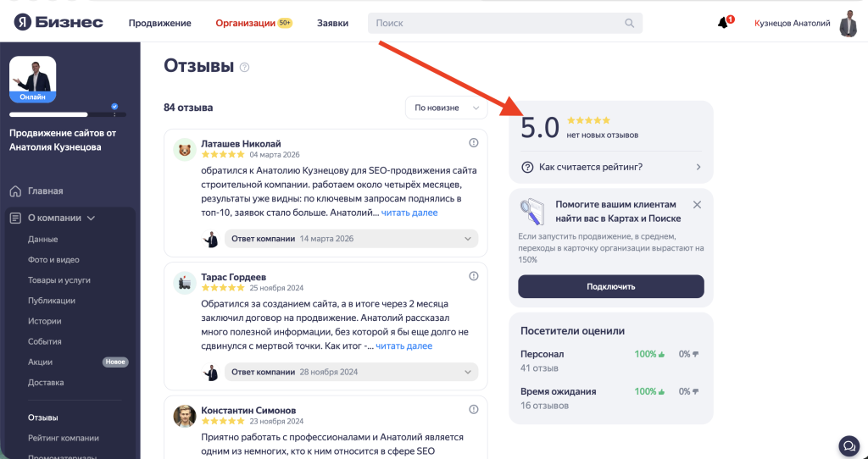
Task: Click the promo magnifier document illustration
Action: [532, 211]
